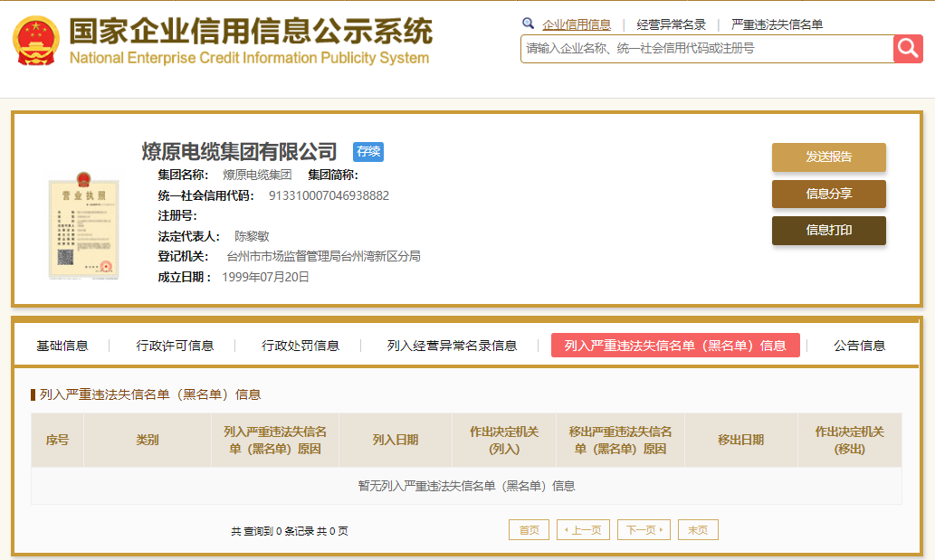
Task: Go to 下一页 next page
Action: tap(644, 529)
